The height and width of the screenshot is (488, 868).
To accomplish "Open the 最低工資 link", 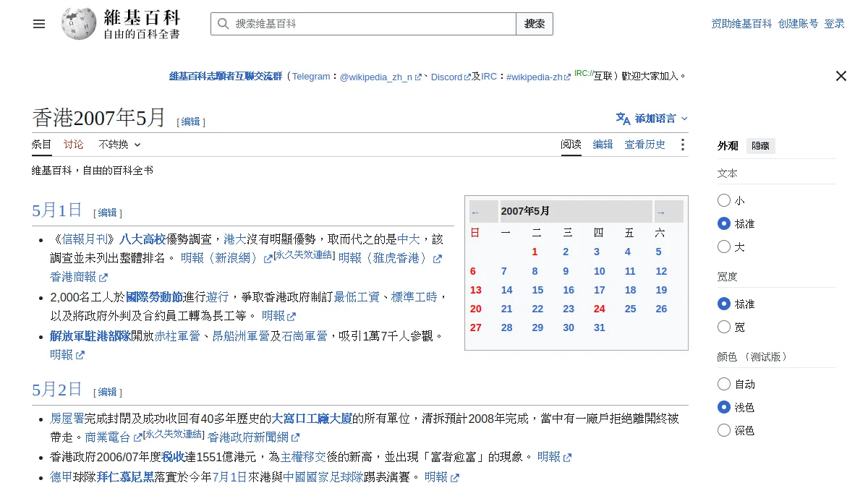I will pos(357,297).
